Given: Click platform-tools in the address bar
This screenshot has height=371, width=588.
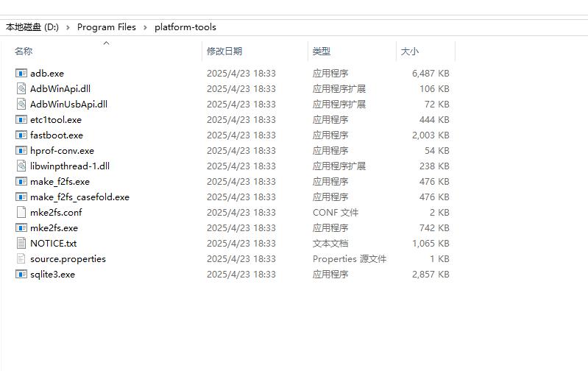Looking at the screenshot, I should (185, 27).
